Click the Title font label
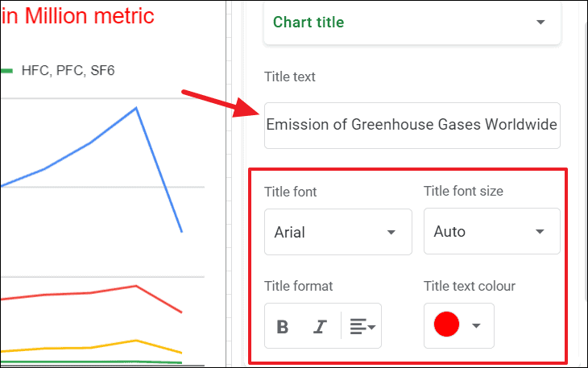This screenshot has height=368, width=588. [290, 192]
